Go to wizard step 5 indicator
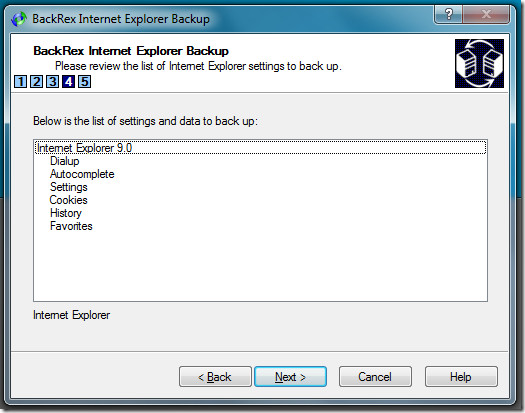Screen dimensions: 525x413 coord(85,81)
